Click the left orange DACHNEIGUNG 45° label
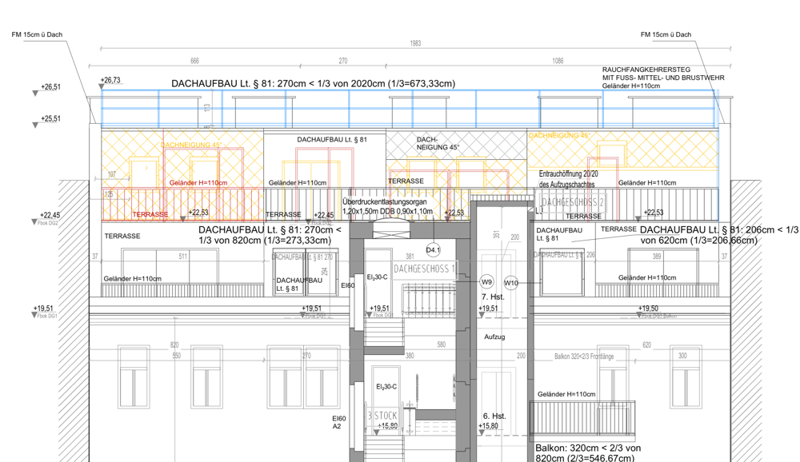 pyautogui.click(x=192, y=144)
